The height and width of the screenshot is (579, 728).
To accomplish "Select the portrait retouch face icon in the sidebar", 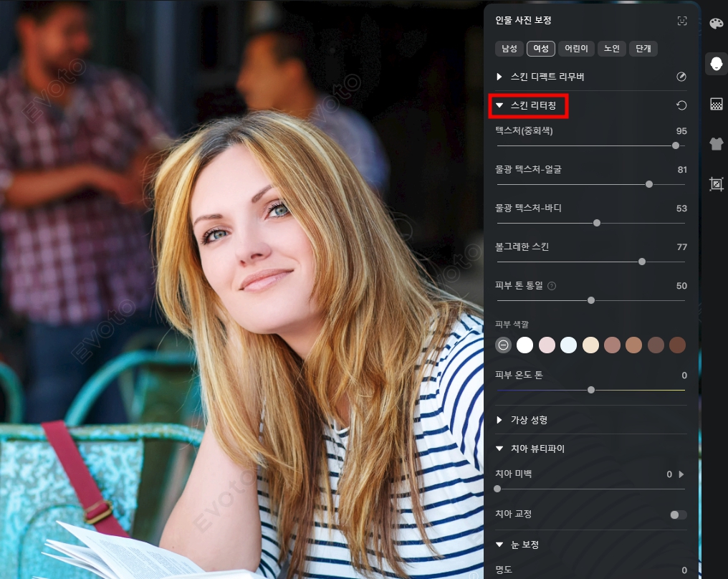I will [x=716, y=64].
